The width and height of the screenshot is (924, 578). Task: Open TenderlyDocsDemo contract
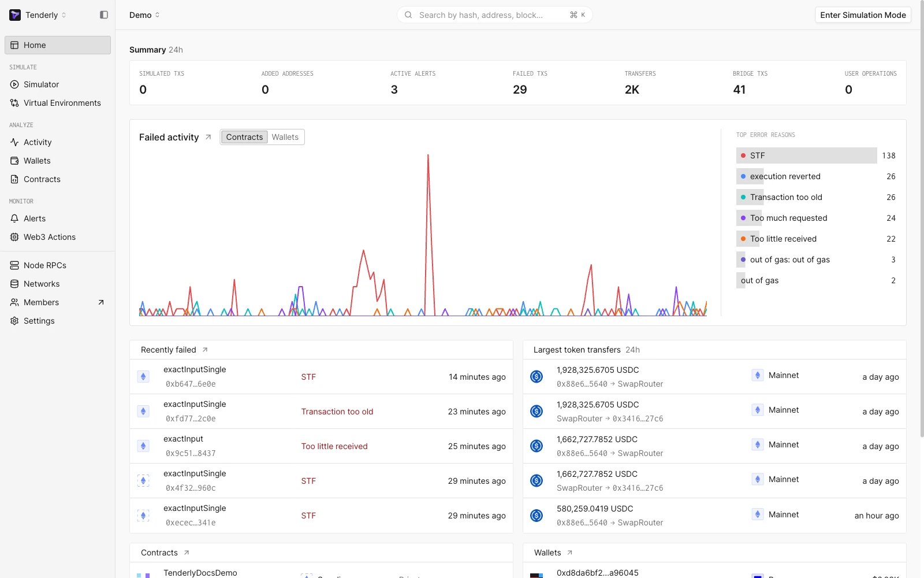200,573
